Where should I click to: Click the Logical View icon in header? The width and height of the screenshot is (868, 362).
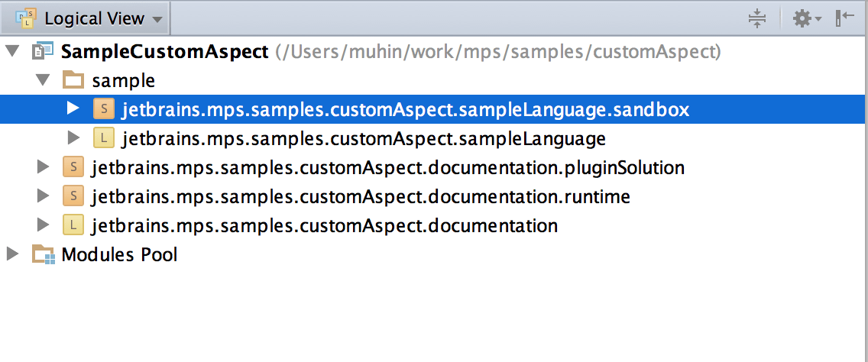pos(26,19)
